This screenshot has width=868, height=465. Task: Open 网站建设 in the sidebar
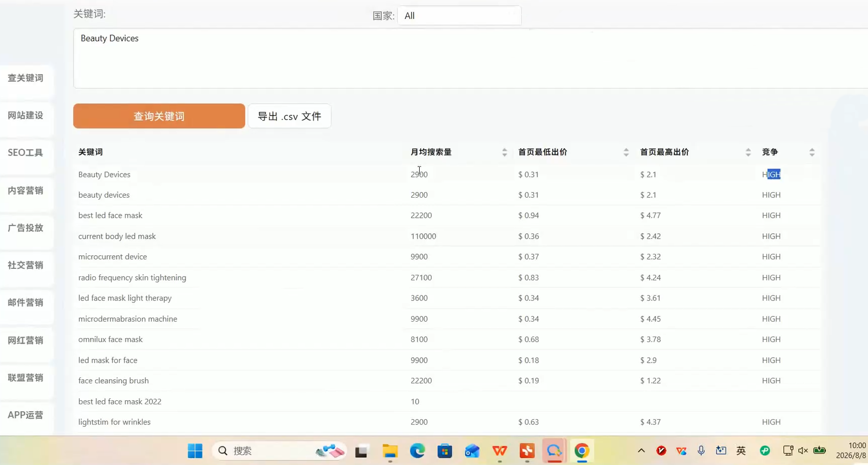[x=26, y=116]
